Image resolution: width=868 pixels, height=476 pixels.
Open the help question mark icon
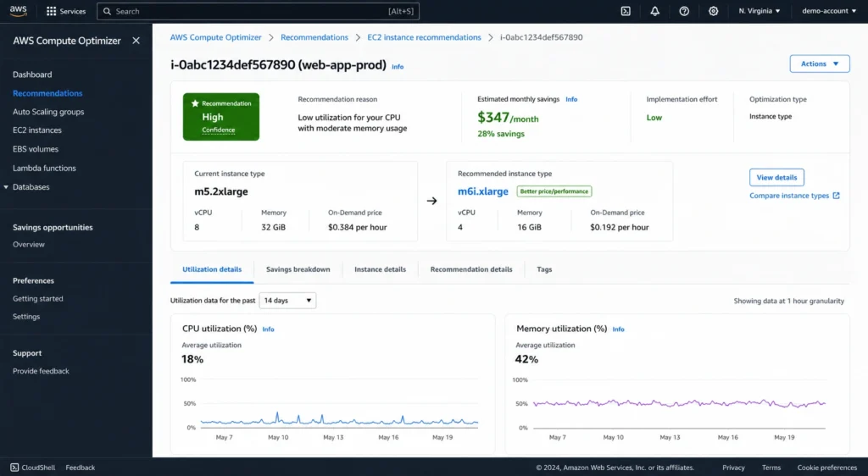[684, 11]
